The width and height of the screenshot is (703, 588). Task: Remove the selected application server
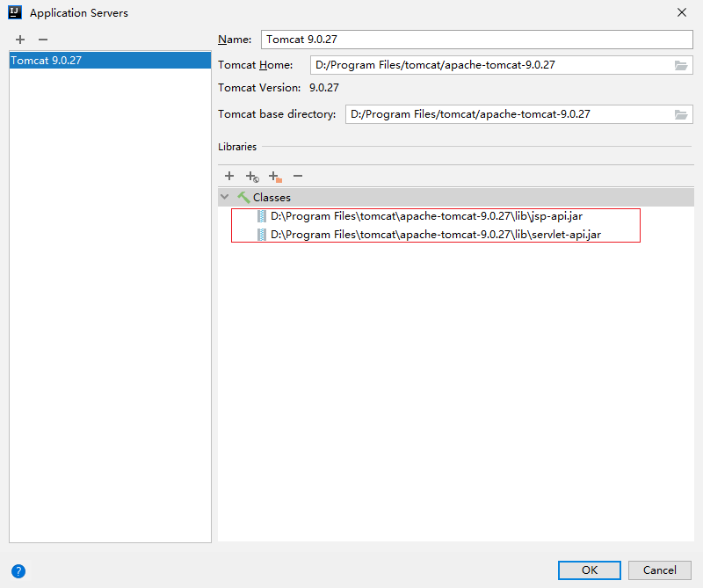(x=43, y=40)
